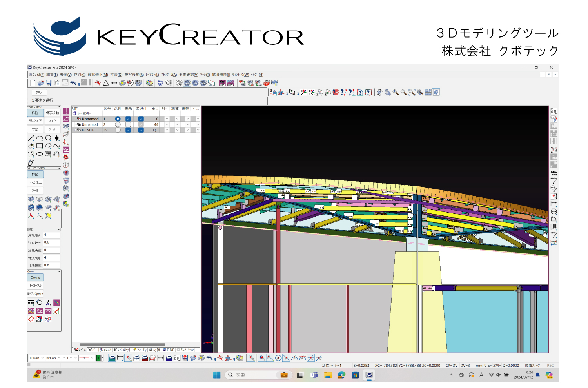Click the クリア button

pos(39,93)
